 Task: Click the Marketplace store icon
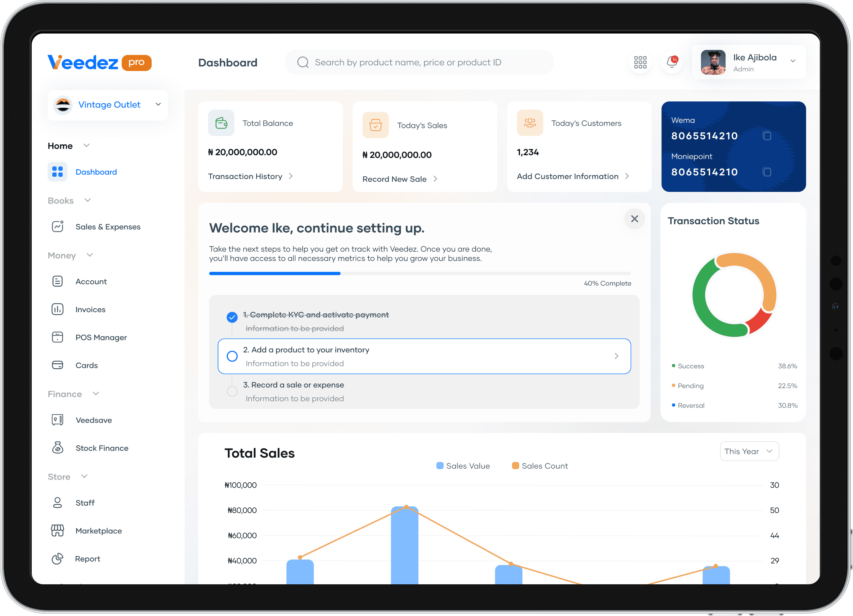[x=57, y=531]
